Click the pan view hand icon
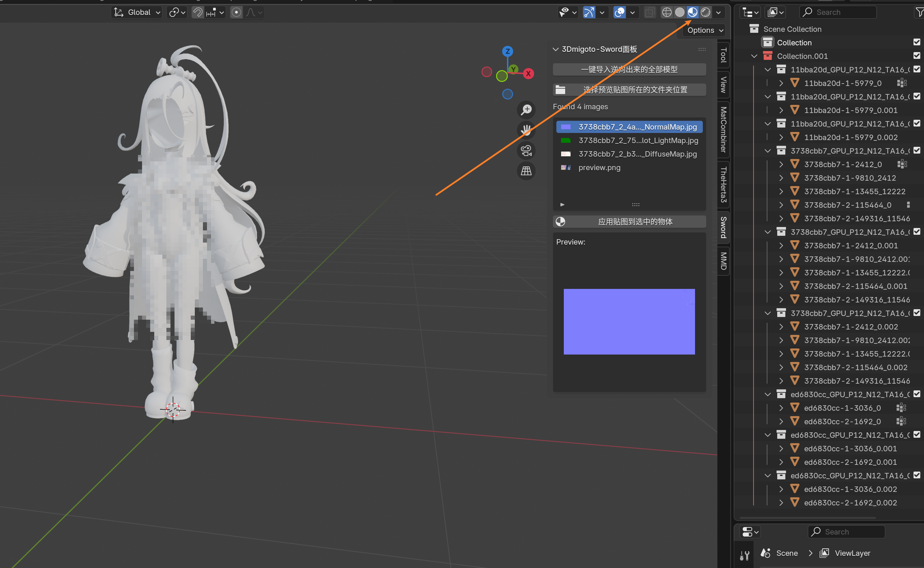924x568 pixels. [526, 130]
